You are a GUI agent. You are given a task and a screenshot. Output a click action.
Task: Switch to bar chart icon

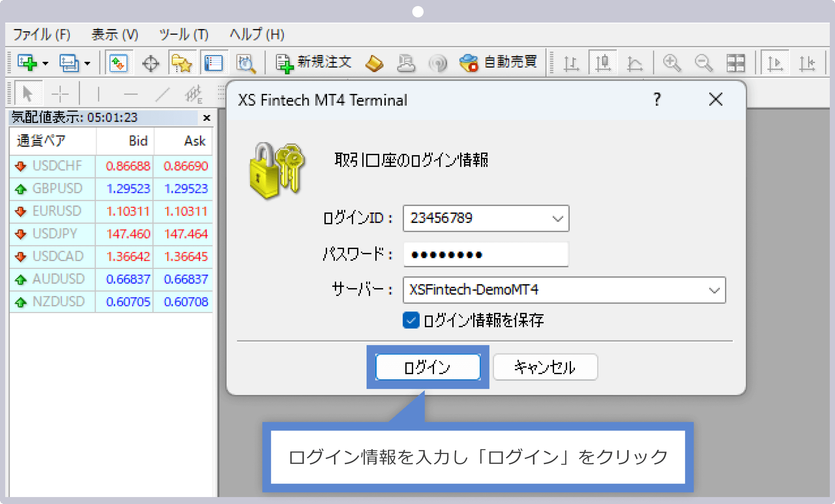(x=571, y=63)
